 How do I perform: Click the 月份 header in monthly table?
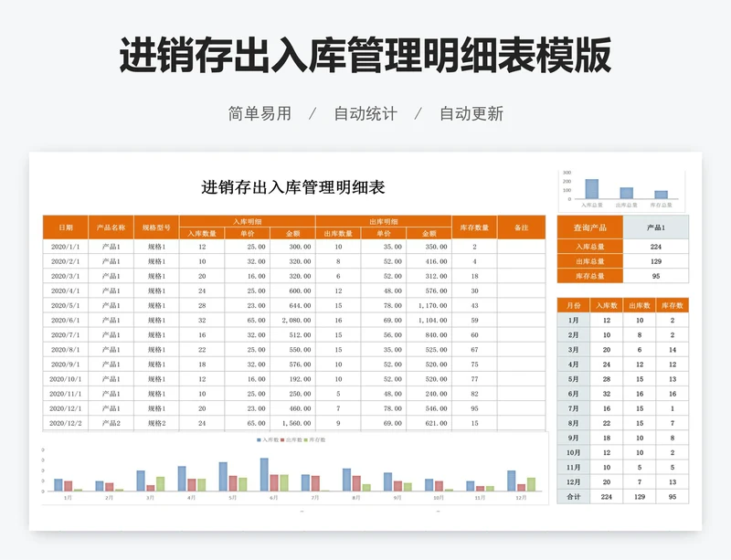pyautogui.click(x=574, y=305)
